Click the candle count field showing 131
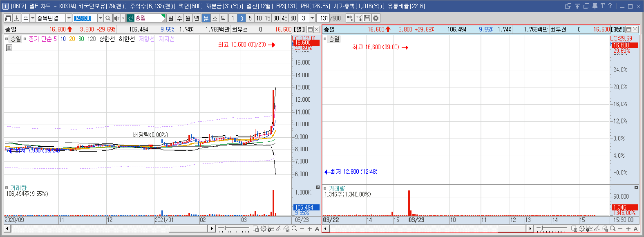The width and height of the screenshot is (644, 237). (x=323, y=18)
